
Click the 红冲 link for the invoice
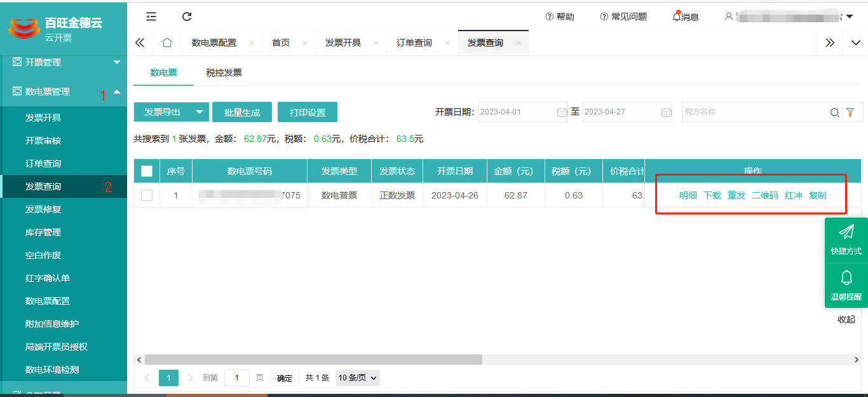[794, 195]
